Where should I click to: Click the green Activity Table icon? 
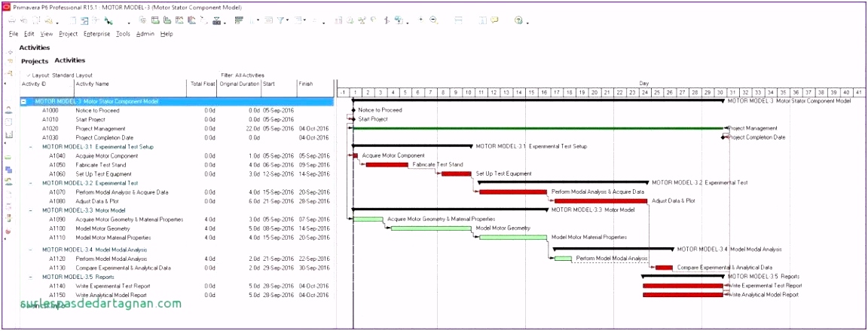coord(154,20)
